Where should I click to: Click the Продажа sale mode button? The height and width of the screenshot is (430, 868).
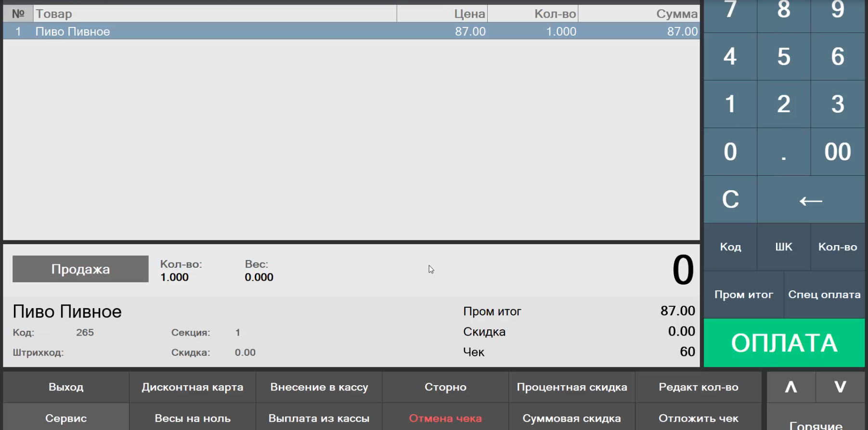click(80, 269)
